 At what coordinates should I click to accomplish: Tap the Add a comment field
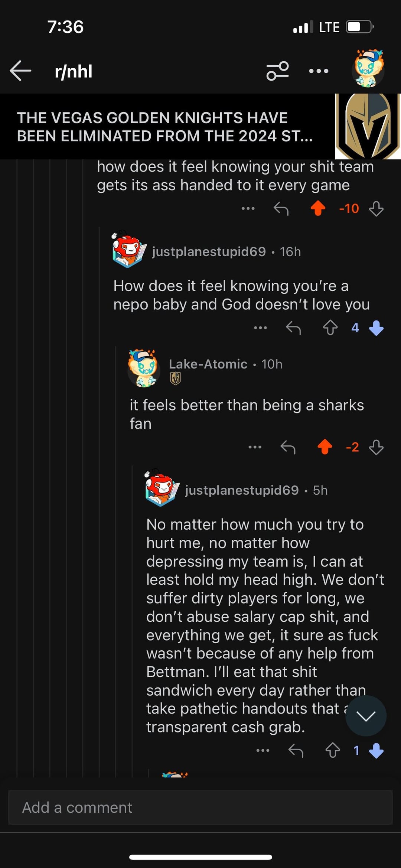200,807
